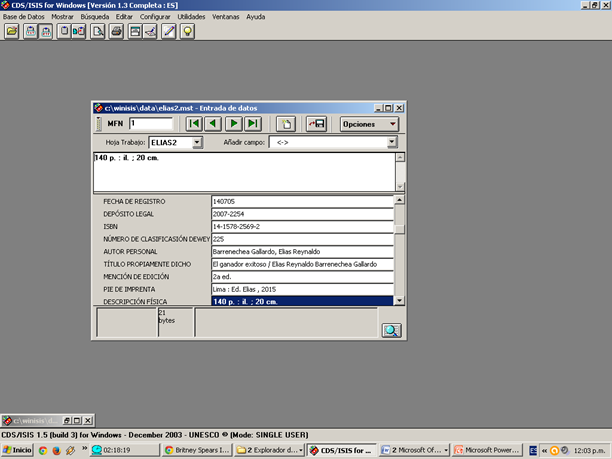The height and width of the screenshot is (459, 612).
Task: Open the Utilidades menu
Action: tap(191, 17)
